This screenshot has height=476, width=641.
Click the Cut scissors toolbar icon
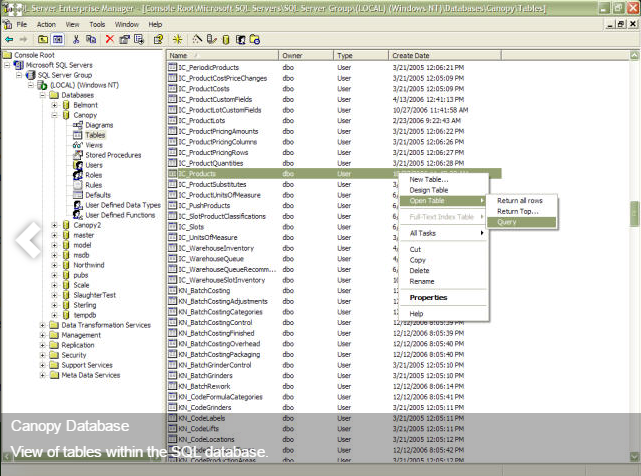pyautogui.click(x=77, y=39)
